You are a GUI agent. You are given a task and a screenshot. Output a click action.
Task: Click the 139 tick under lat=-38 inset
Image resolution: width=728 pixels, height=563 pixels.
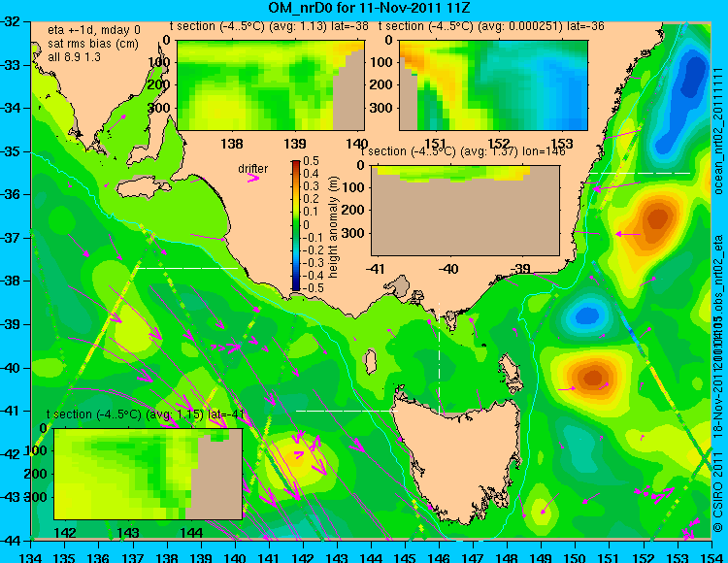[295, 144]
